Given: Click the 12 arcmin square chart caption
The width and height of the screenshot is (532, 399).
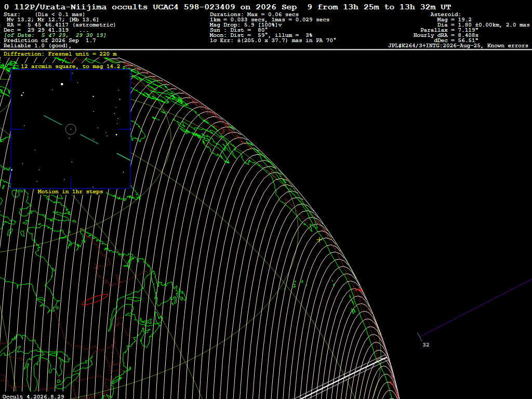Looking at the screenshot, I should (x=71, y=66).
